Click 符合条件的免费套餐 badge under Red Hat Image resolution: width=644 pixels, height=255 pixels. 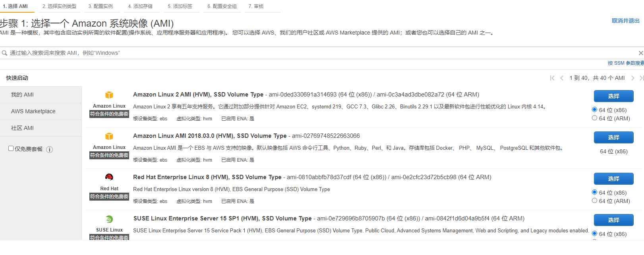pos(109,197)
